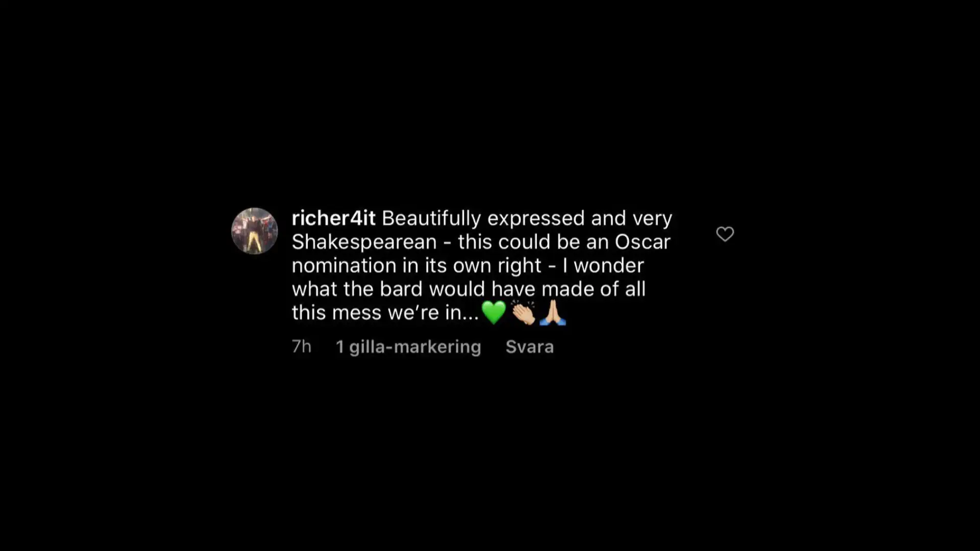980x551 pixels.
Task: Click the green heart emoji
Action: [x=494, y=312]
